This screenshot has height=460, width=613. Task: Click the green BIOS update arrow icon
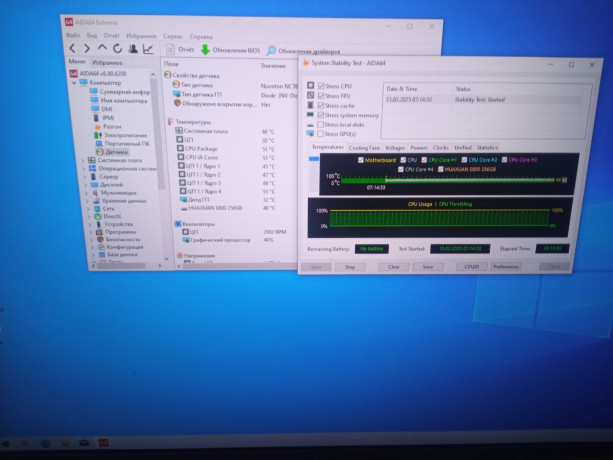point(205,50)
